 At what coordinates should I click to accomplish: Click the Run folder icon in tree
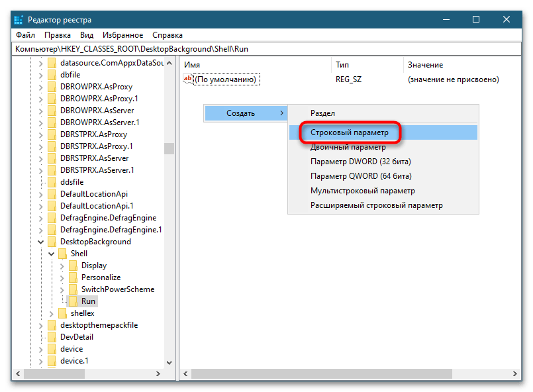point(73,301)
